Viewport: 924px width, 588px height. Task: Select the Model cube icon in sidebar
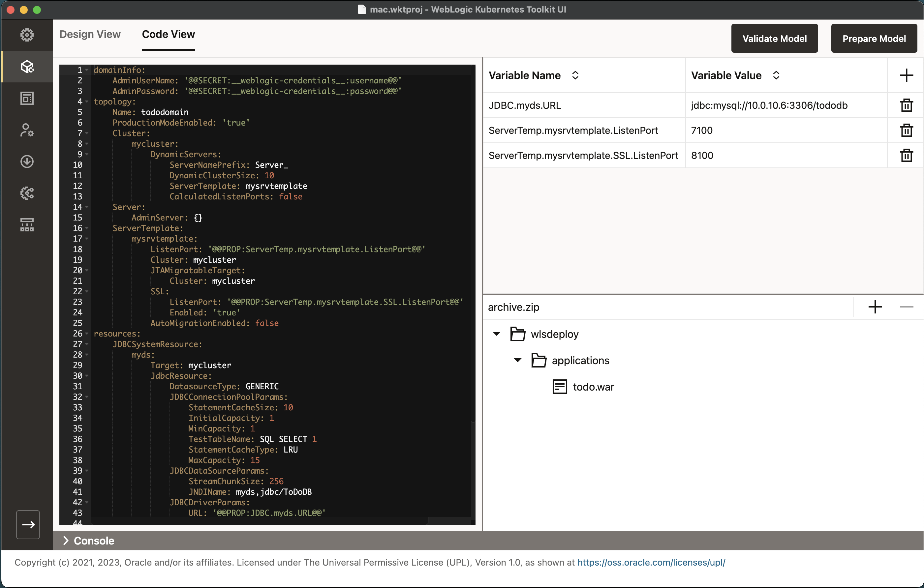click(27, 67)
